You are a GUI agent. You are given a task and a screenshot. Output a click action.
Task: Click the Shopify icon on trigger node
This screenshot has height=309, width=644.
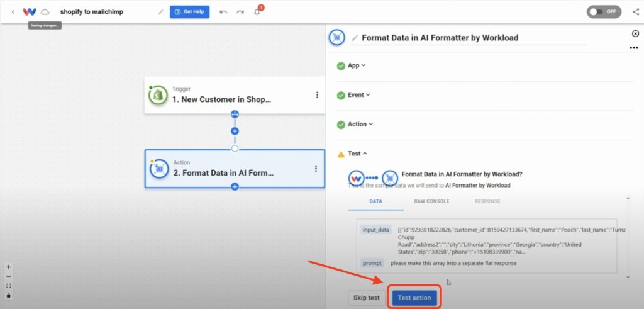pos(158,95)
